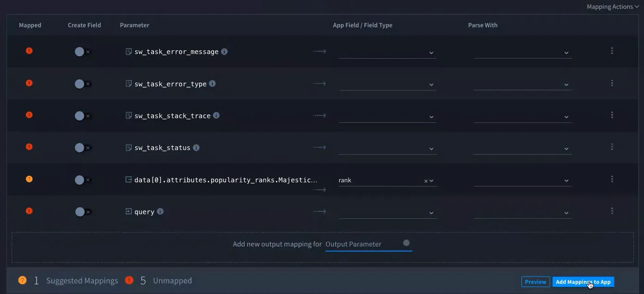644x294 pixels.
Task: Click the red unmapped status icon for sw_task_status
Action: (x=29, y=147)
